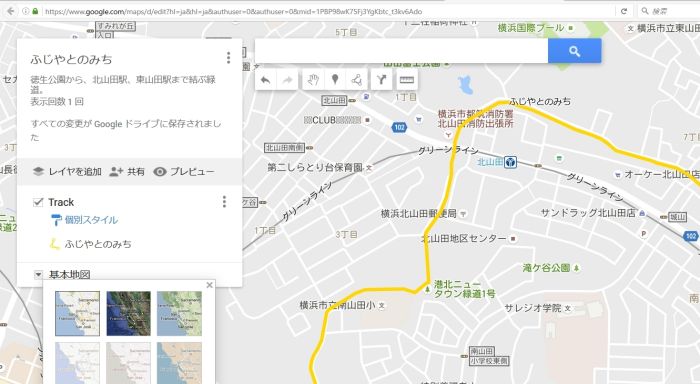Viewport: 700px width, 384px height.
Task: Click route 102 shield near CLUB
Action: tap(399, 127)
